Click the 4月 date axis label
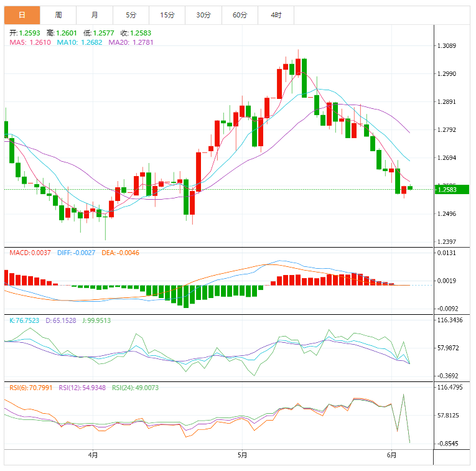 [93, 455]
